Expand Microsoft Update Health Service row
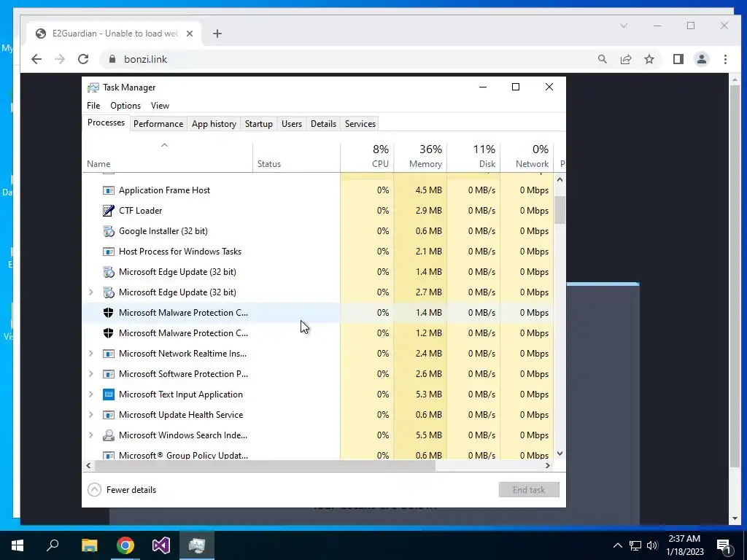 [x=91, y=415]
